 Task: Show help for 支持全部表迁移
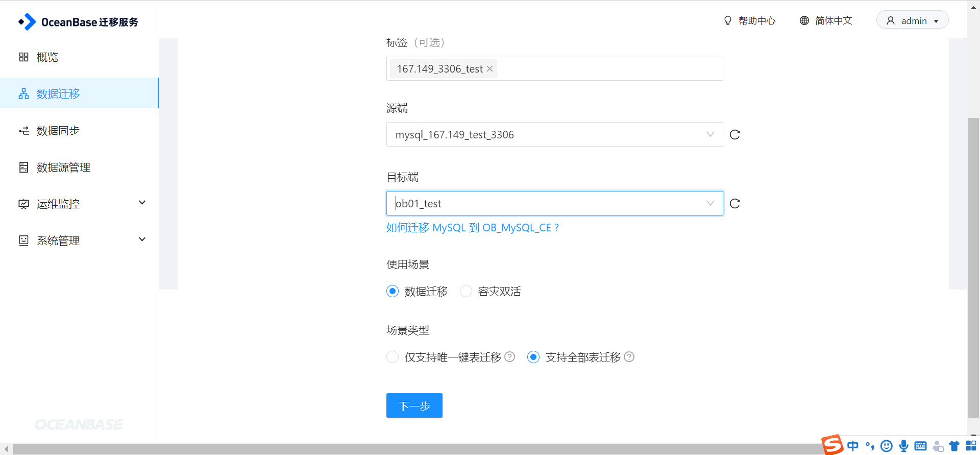(629, 357)
